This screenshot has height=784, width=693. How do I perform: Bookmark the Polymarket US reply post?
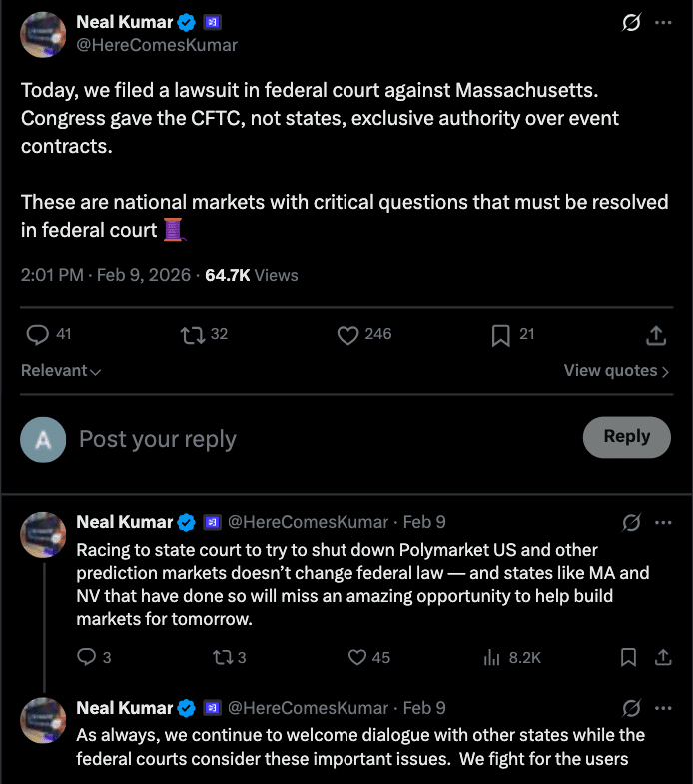pos(628,657)
